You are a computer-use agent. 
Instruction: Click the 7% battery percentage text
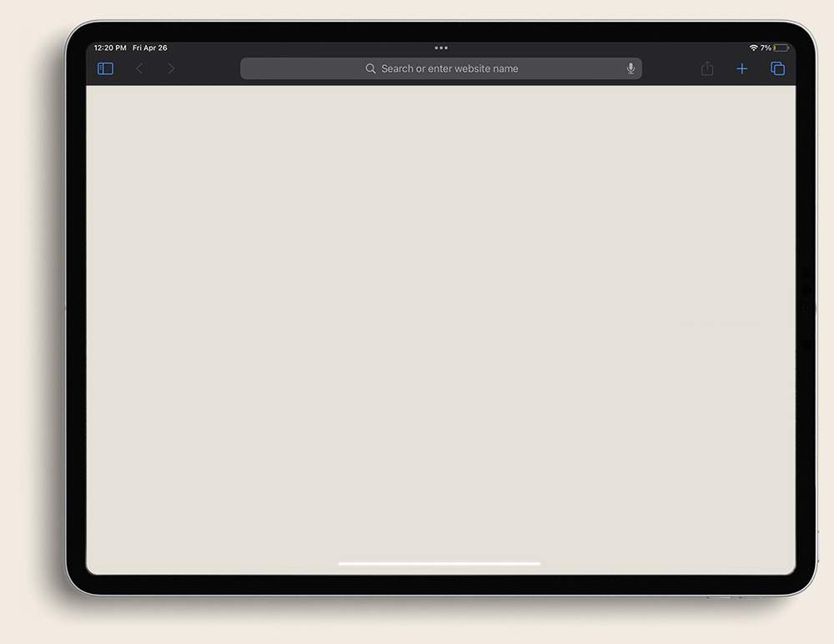point(766,48)
